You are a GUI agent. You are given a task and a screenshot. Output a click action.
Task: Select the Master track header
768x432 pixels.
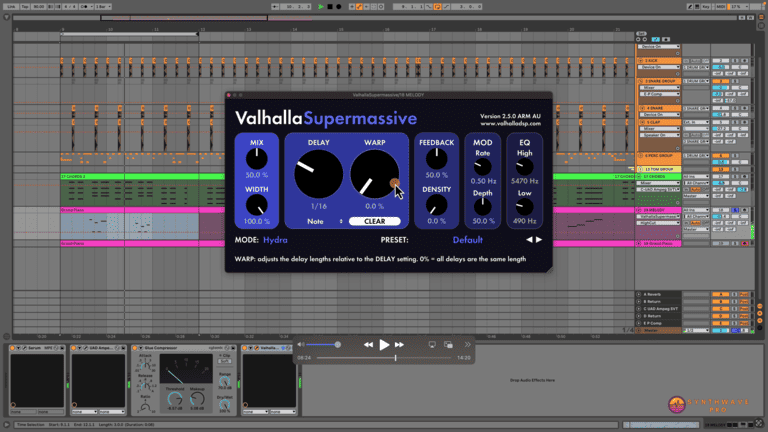[x=659, y=331]
